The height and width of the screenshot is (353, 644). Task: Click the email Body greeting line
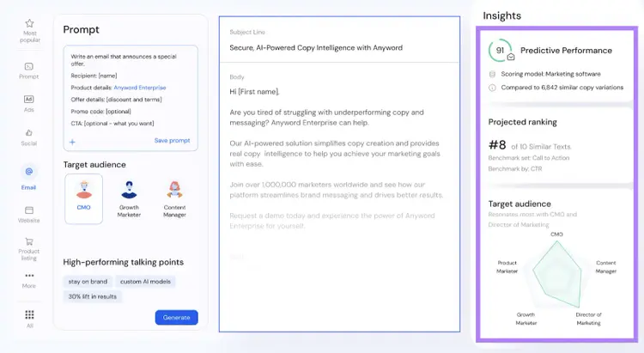click(x=254, y=92)
